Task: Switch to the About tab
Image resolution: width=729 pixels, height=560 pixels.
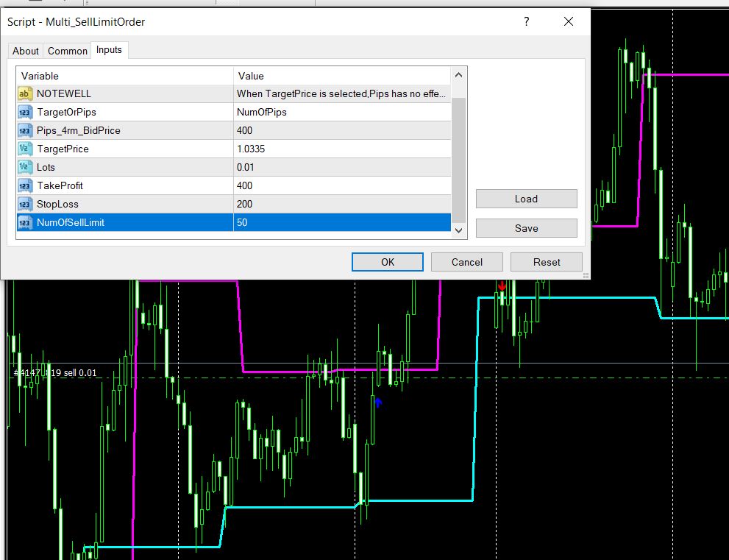Action: coord(24,51)
